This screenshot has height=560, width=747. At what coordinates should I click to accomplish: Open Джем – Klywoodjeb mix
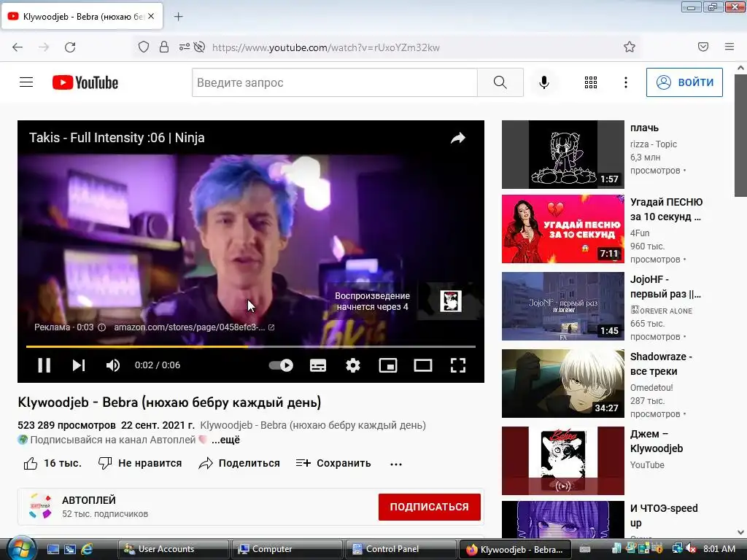[x=562, y=461]
